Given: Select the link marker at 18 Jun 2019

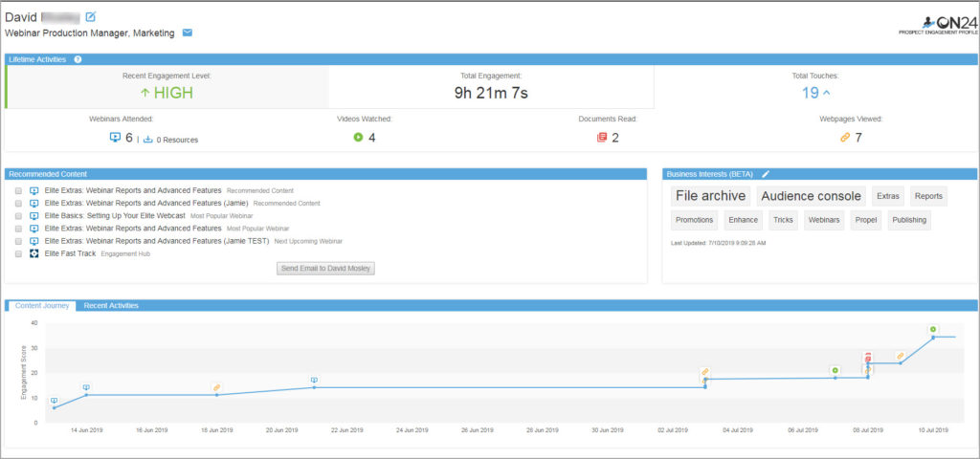Looking at the screenshot, I should (x=217, y=387).
